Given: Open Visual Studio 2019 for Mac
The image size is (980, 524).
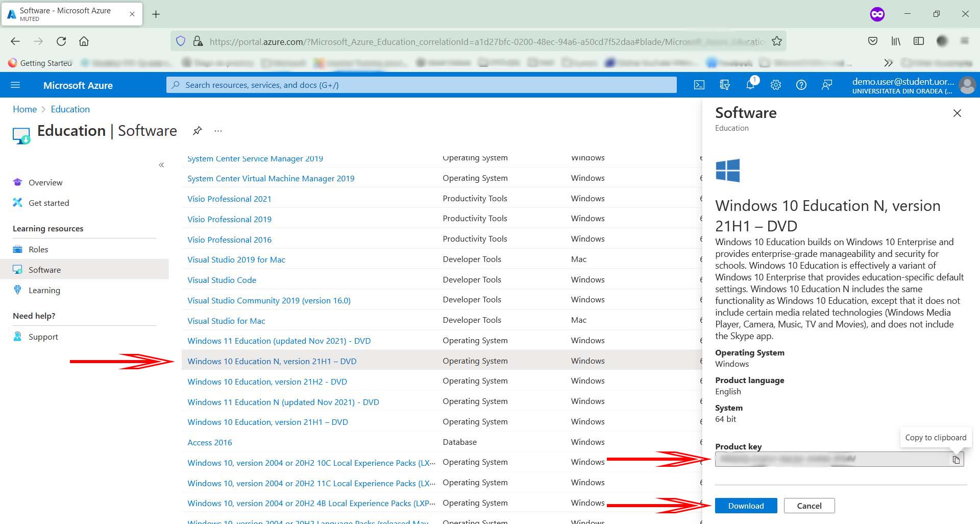Looking at the screenshot, I should [236, 259].
